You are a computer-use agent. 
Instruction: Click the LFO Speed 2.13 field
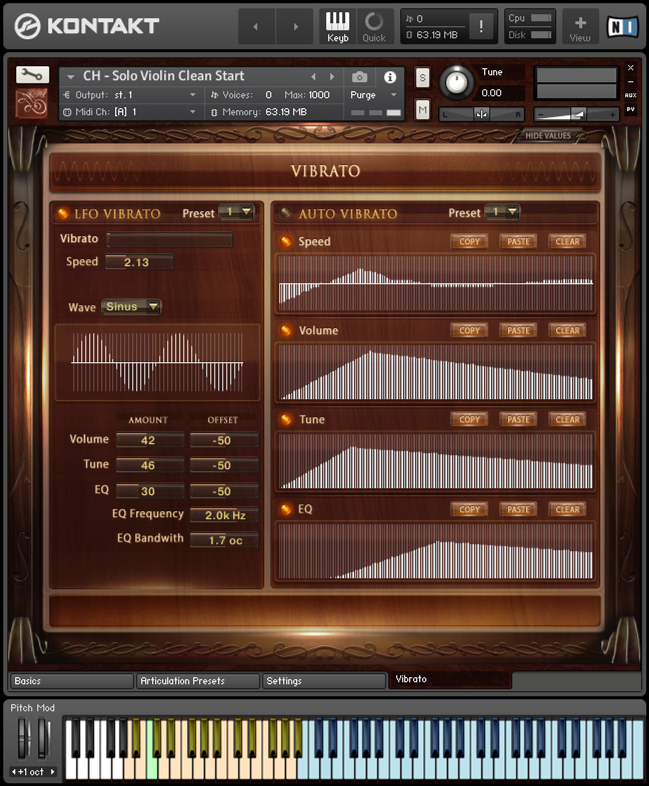(x=139, y=262)
